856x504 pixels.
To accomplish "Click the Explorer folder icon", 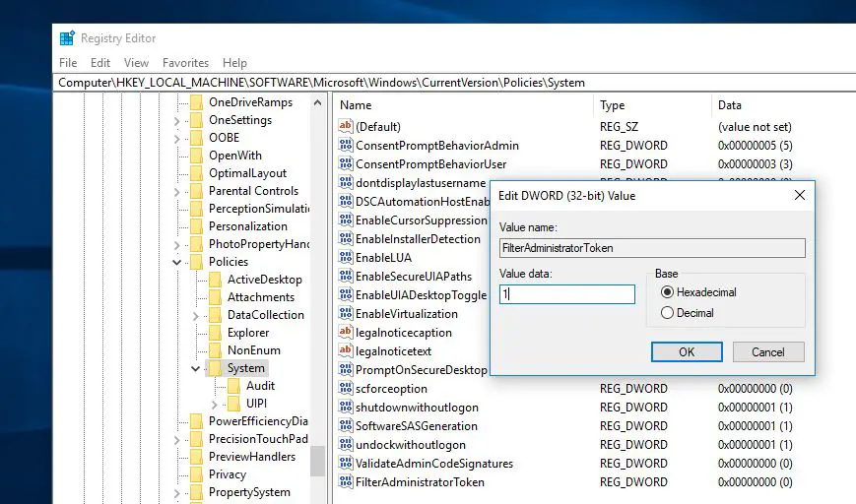I will pos(215,332).
